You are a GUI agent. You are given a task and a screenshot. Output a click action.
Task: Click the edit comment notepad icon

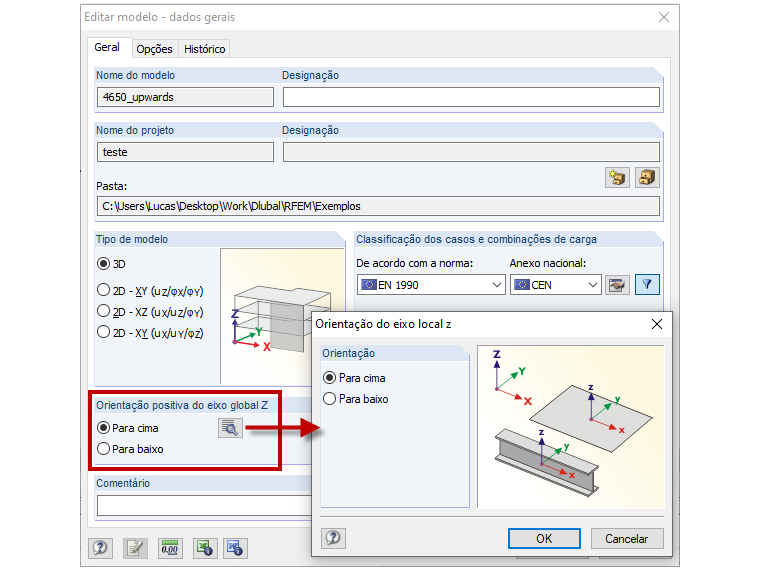135,548
